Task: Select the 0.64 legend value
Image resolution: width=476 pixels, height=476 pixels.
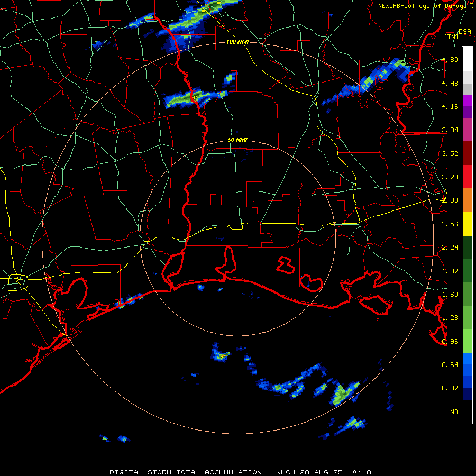Action: pyautogui.click(x=450, y=364)
